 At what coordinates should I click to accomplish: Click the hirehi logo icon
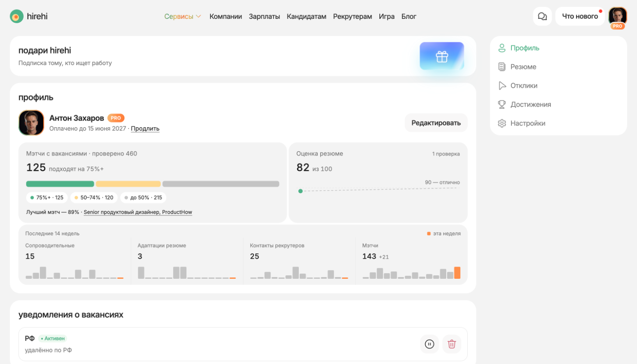(17, 17)
